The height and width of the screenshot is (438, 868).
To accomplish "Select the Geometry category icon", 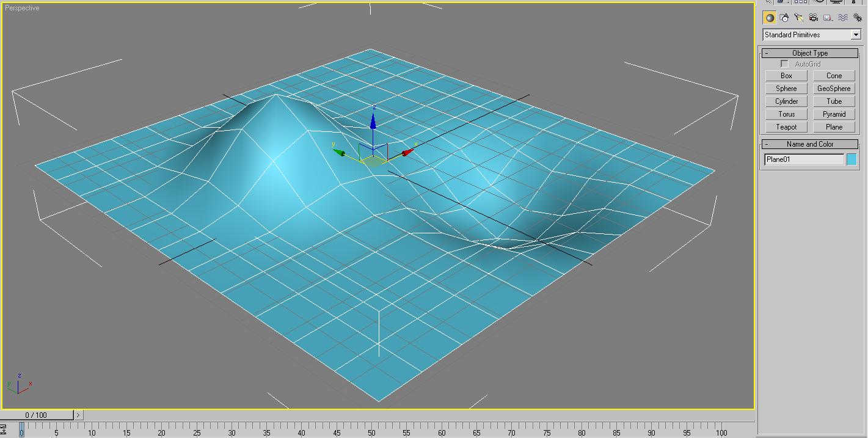I will point(770,18).
